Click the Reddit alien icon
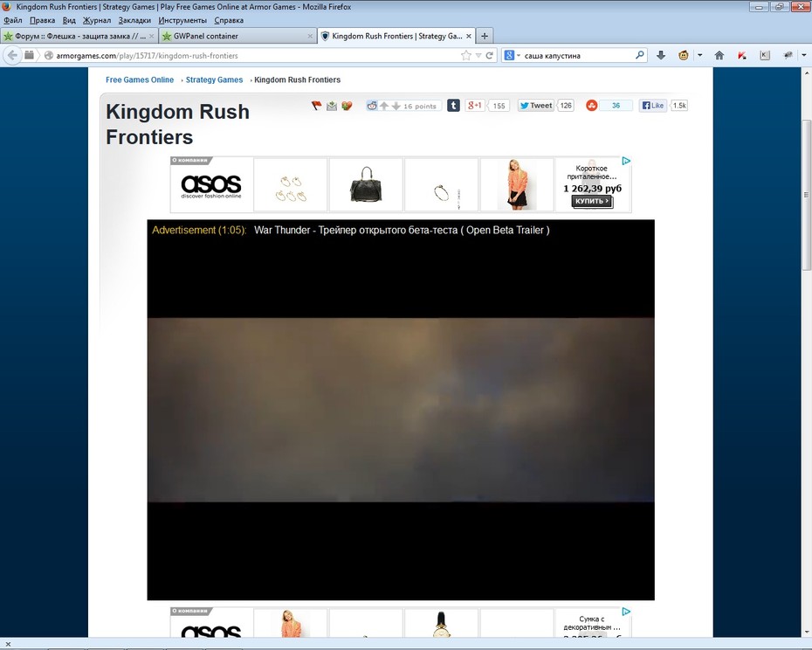This screenshot has height=650, width=812. click(x=372, y=106)
